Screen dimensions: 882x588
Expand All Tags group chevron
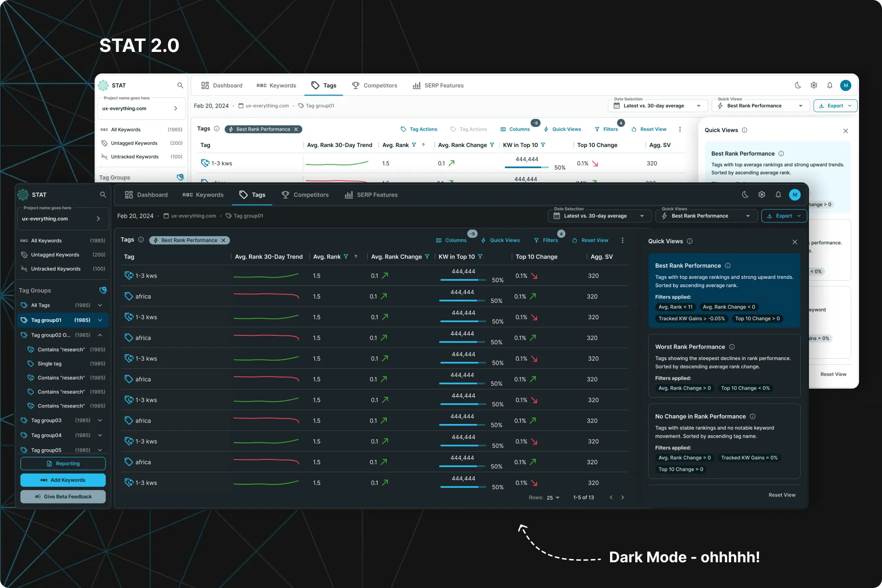click(x=100, y=305)
